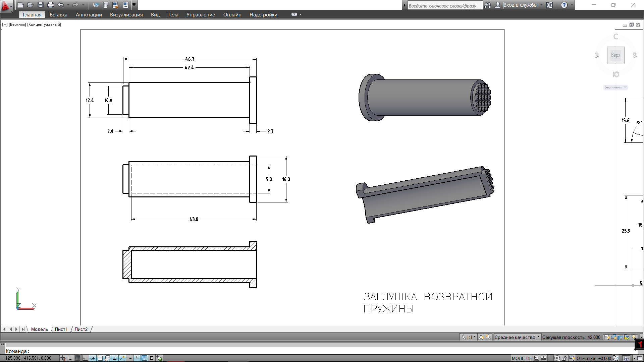Click the МОДЕЛЬ button in status bar
644x362 pixels.
pyautogui.click(x=521, y=358)
